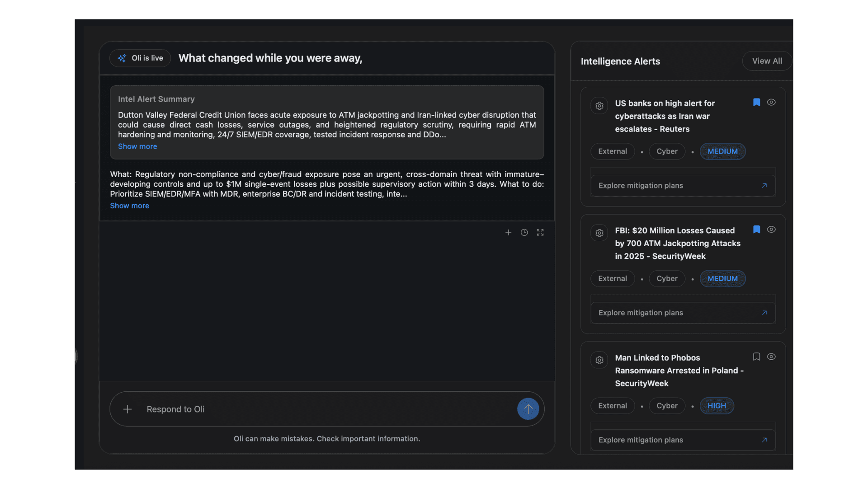Click gear icon on Phobos ransomware alert
Image resolution: width=868 pixels, height=488 pixels.
click(x=599, y=360)
